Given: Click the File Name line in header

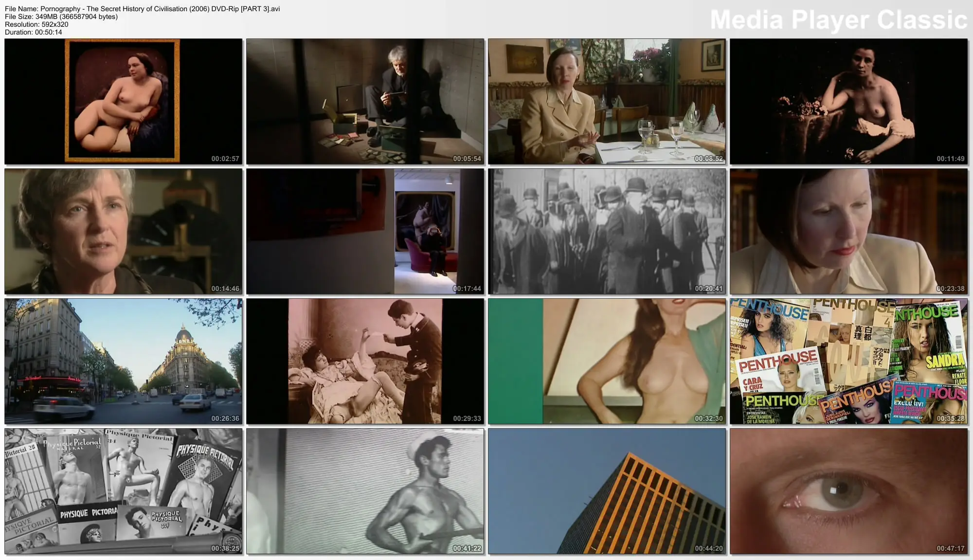Looking at the screenshot, I should pyautogui.click(x=143, y=9).
